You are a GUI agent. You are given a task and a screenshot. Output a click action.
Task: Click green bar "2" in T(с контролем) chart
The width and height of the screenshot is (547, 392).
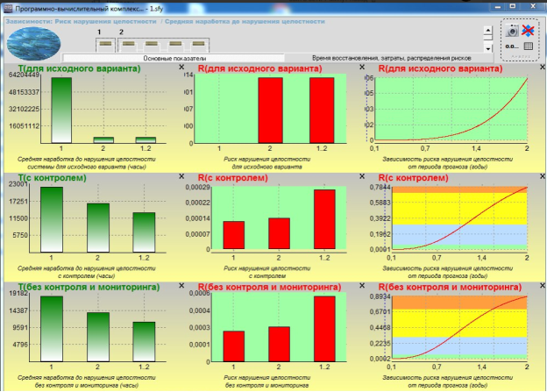click(98, 228)
